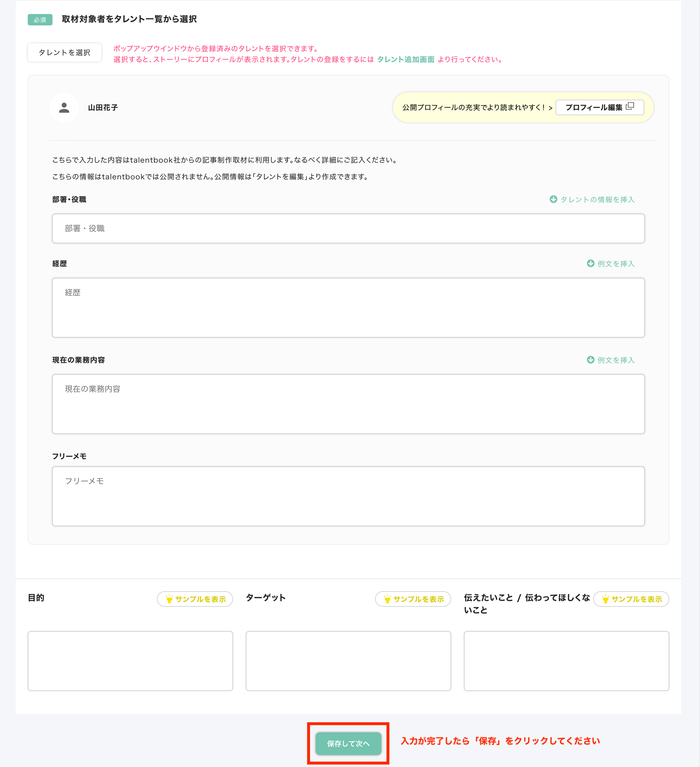Click lightbulb icon in ターゲット sample button
Screen dimensions: 700x767
coord(387,599)
